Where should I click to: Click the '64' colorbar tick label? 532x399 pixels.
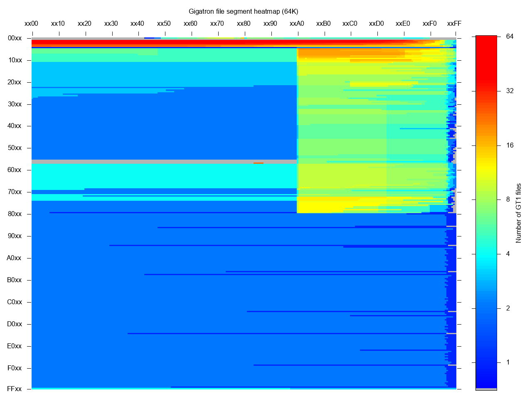tap(510, 37)
